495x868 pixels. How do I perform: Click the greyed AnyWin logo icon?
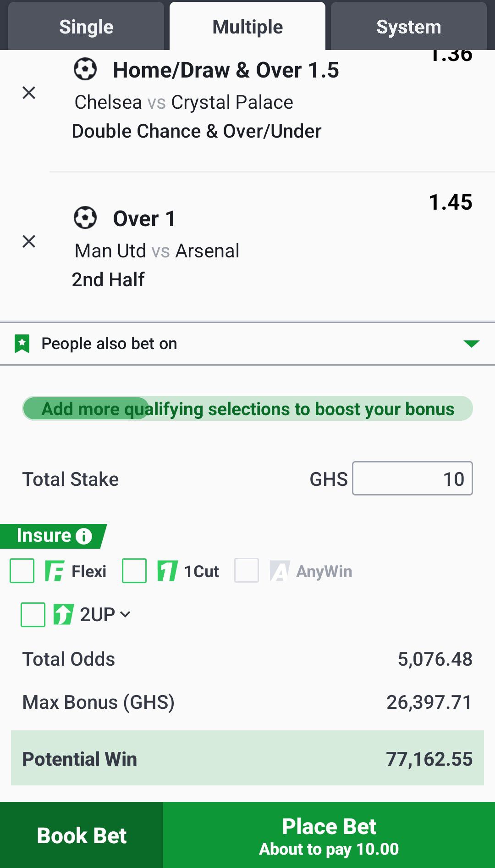click(x=280, y=571)
